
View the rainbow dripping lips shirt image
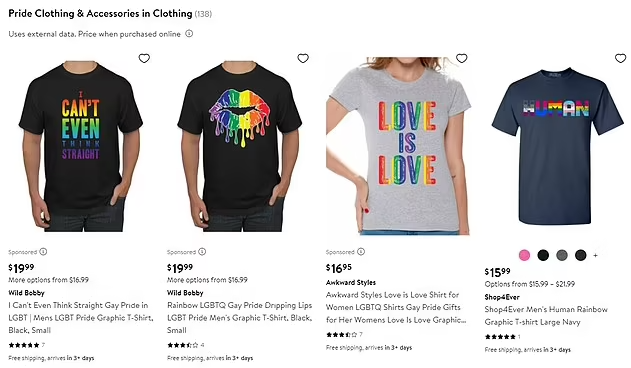240,145
